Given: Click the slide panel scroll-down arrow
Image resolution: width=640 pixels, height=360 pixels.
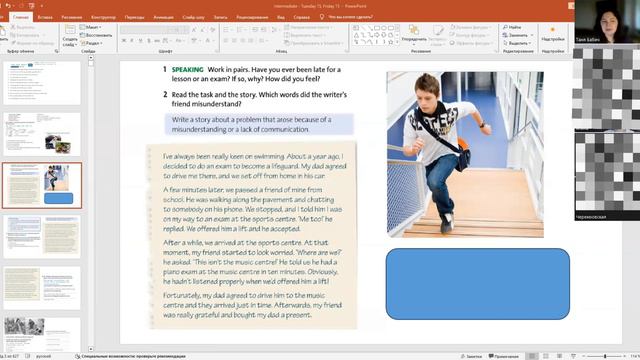Looking at the screenshot, I should pos(91,349).
